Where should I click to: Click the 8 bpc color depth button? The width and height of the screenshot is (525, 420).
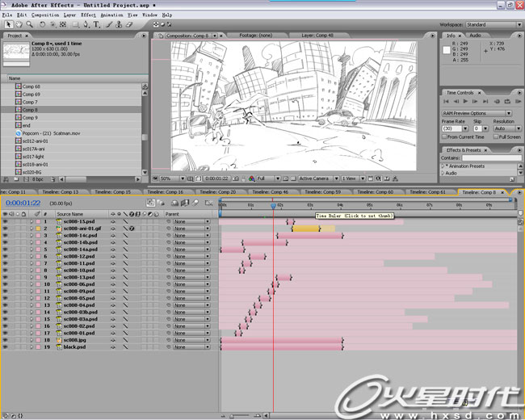[x=37, y=179]
